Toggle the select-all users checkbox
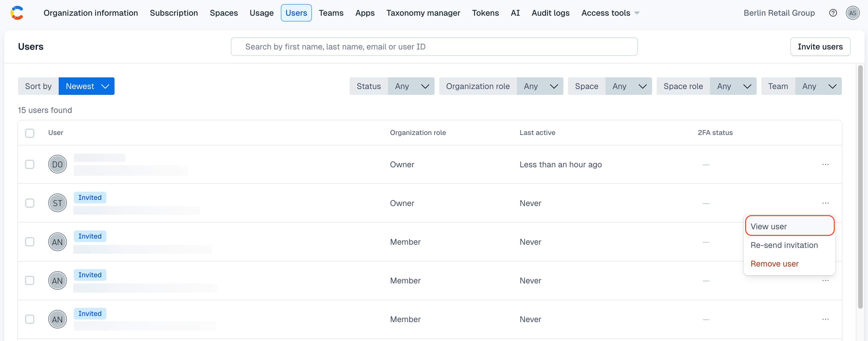 pyautogui.click(x=30, y=133)
